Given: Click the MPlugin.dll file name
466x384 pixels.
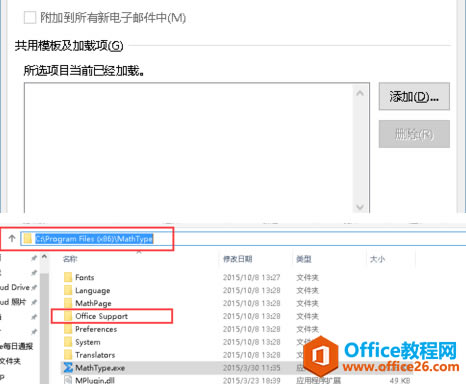Looking at the screenshot, I should pyautogui.click(x=95, y=380).
